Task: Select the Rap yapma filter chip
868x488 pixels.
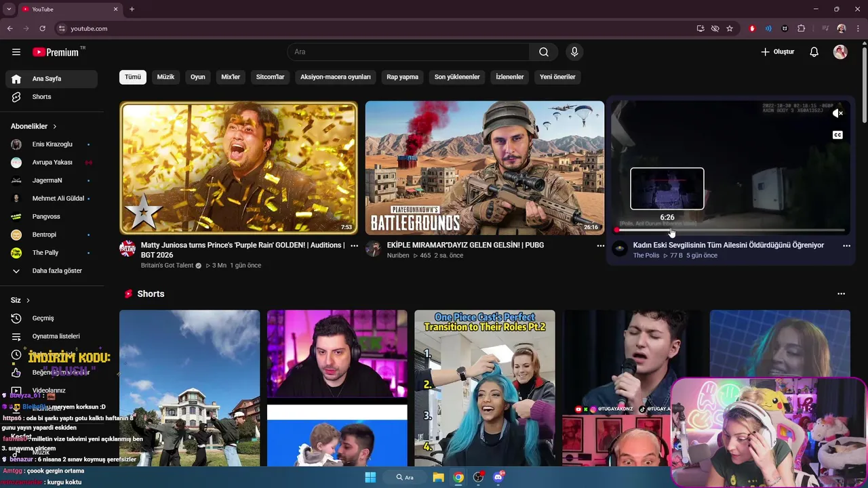Action: coord(403,77)
